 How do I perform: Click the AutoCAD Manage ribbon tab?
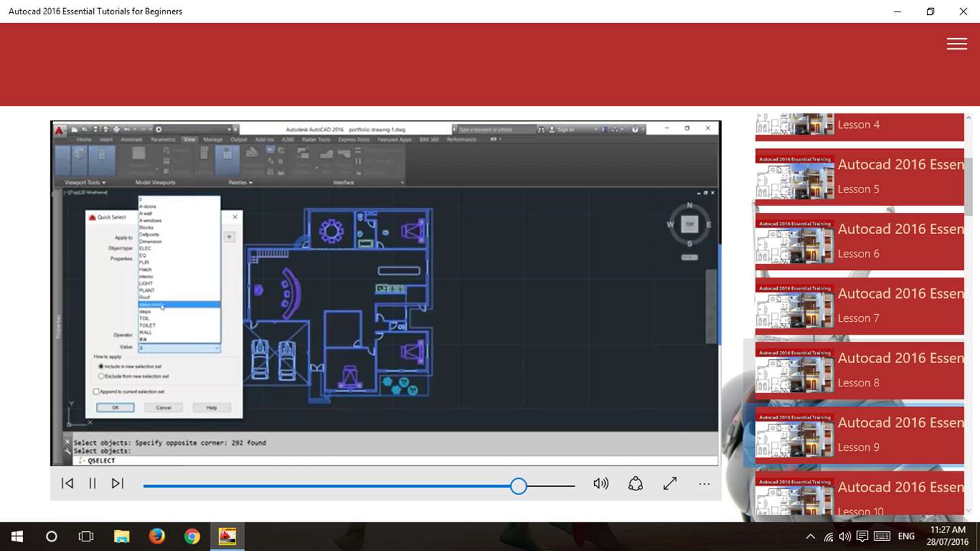click(x=213, y=139)
